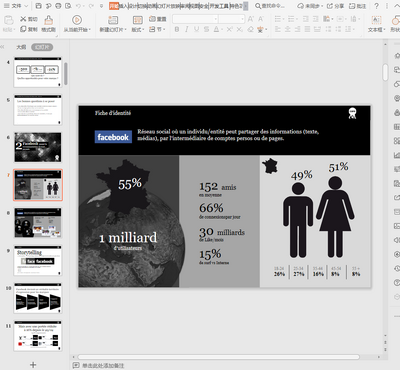Click the 单击此处添加备注 notes field

103,365
